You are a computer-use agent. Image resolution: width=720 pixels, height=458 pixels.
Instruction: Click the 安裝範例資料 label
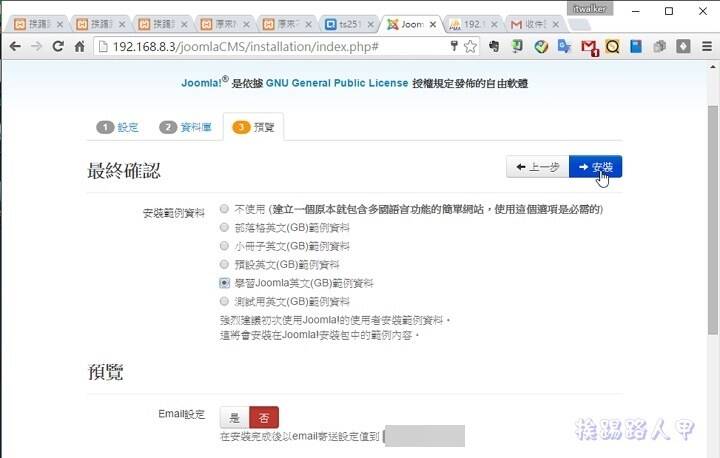coord(174,213)
